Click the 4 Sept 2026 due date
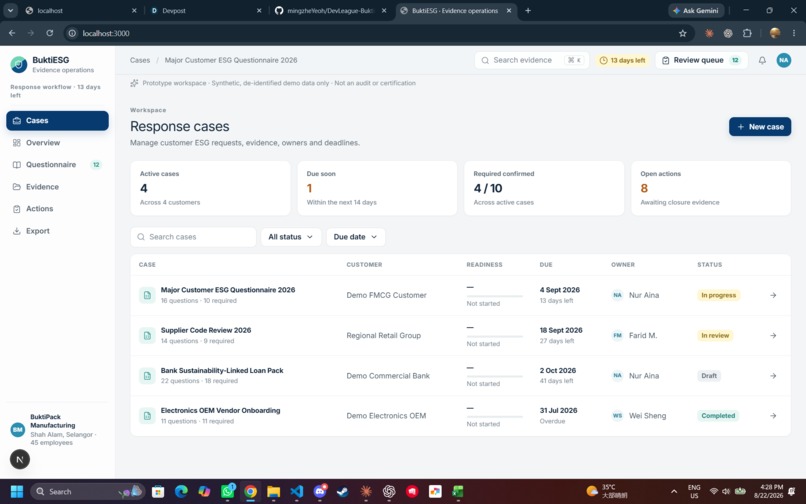 pyautogui.click(x=559, y=290)
